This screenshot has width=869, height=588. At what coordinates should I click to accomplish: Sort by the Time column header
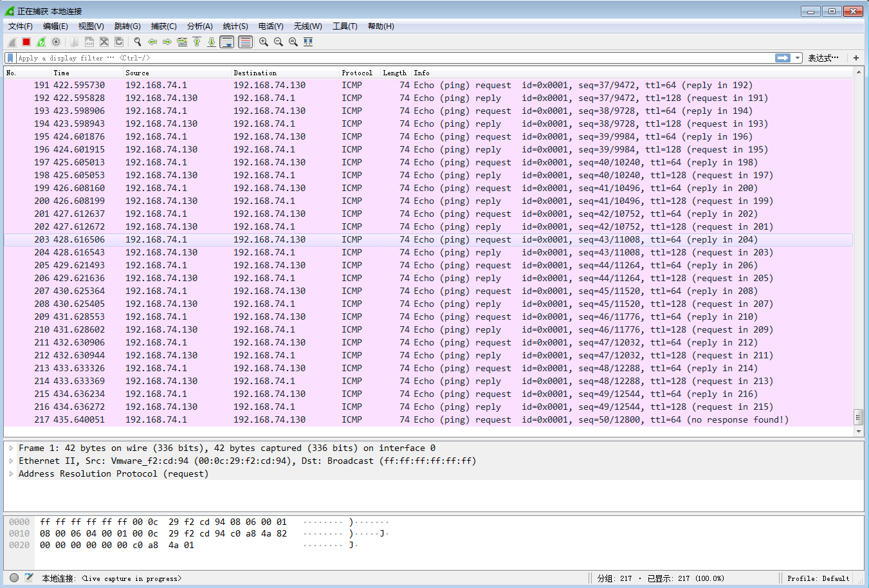pos(87,73)
